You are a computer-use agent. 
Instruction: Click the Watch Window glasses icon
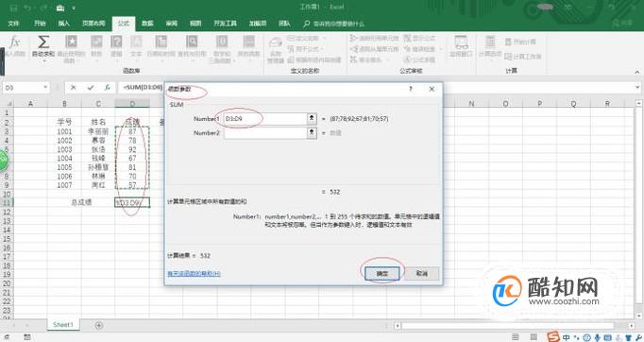tap(461, 43)
